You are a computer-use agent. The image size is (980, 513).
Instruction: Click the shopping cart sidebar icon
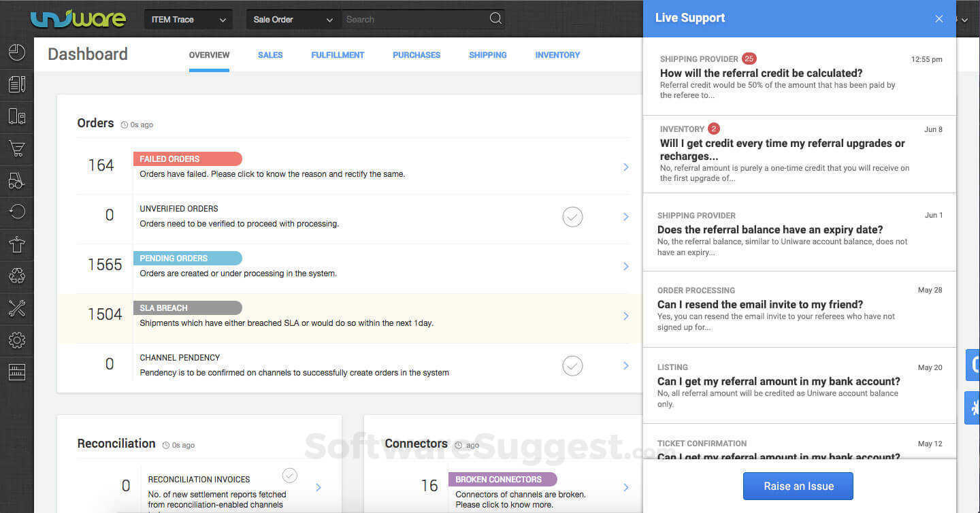coord(17,148)
